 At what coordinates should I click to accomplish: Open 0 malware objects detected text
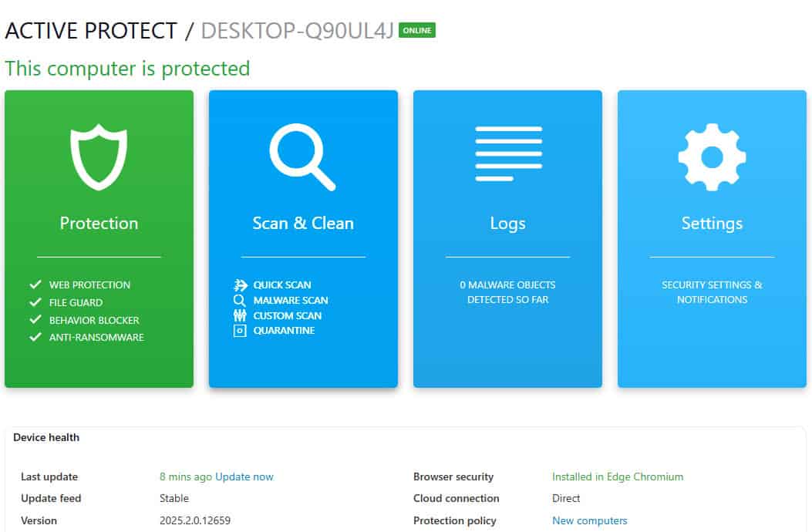coord(508,292)
